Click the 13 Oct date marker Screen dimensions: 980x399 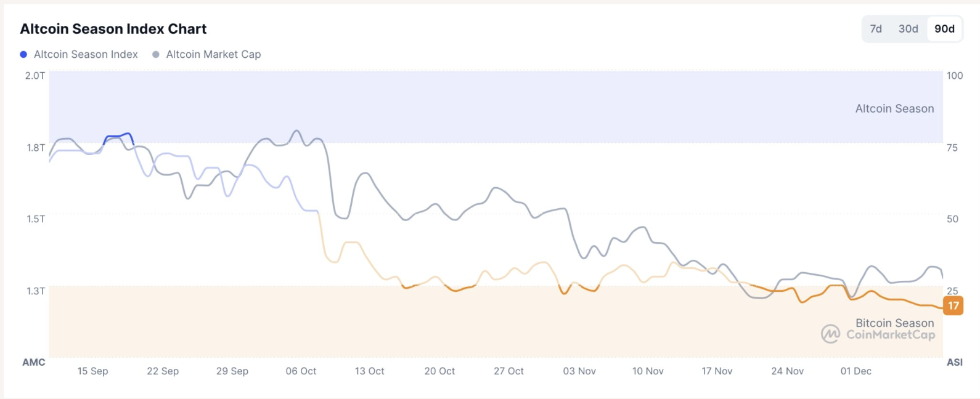point(369,371)
